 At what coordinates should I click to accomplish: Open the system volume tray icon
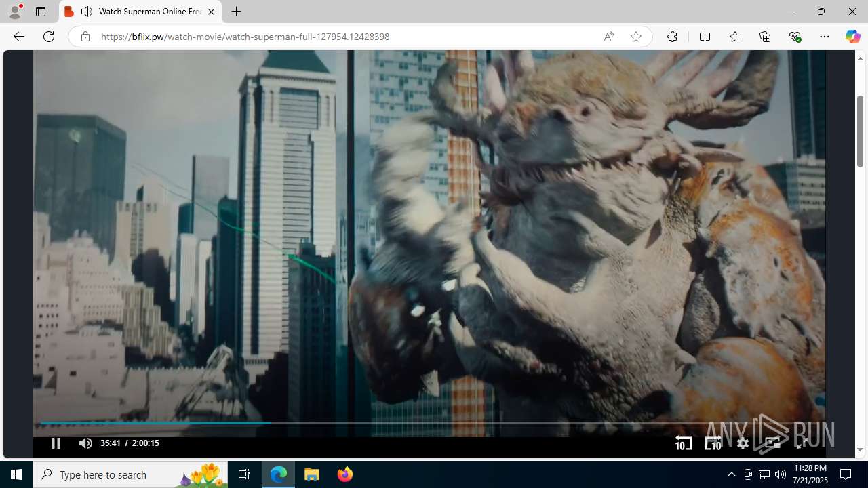click(780, 474)
